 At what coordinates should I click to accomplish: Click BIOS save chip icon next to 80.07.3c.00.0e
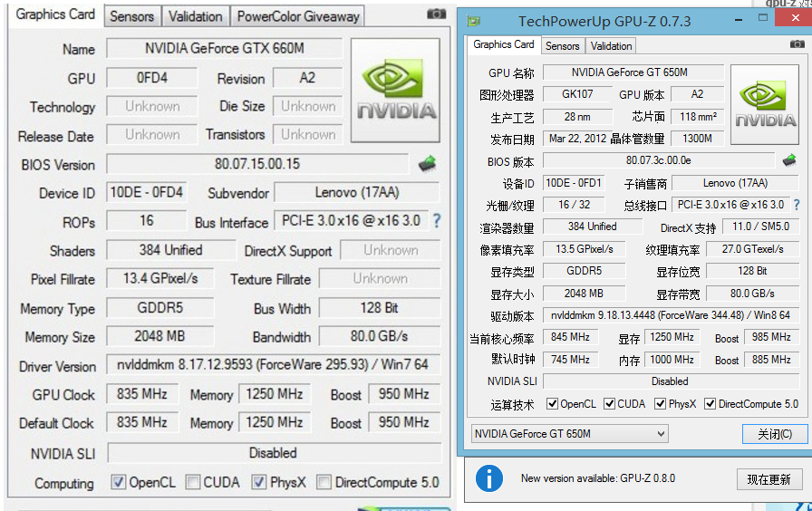(789, 160)
